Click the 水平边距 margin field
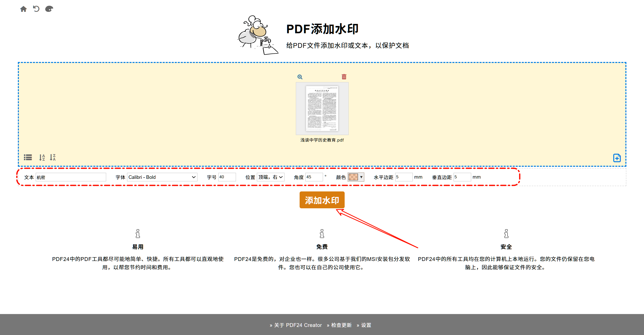Screen dimensions: 644x335 pos(404,177)
